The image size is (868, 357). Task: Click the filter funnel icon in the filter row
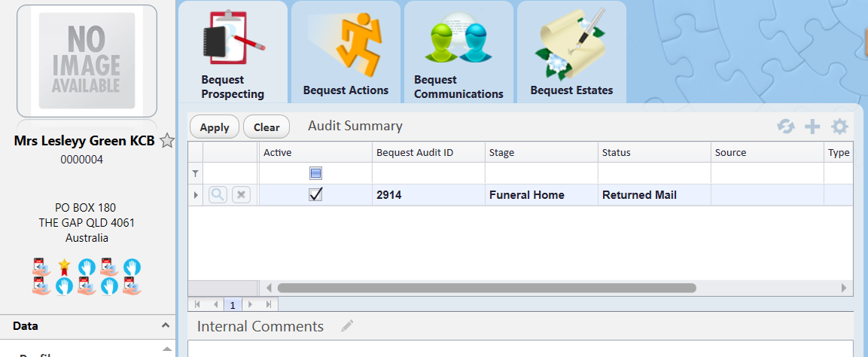pyautogui.click(x=195, y=174)
